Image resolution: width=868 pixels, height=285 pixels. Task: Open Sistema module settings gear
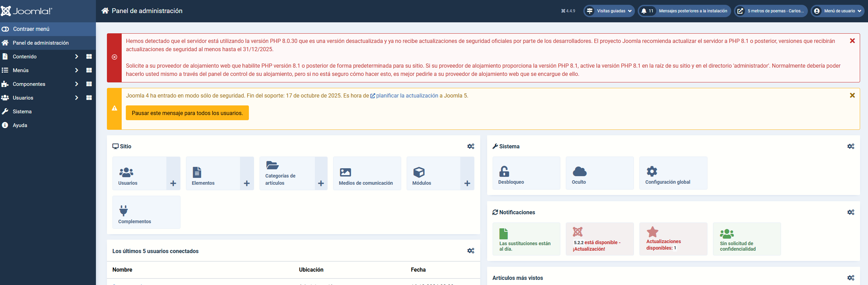click(x=850, y=146)
